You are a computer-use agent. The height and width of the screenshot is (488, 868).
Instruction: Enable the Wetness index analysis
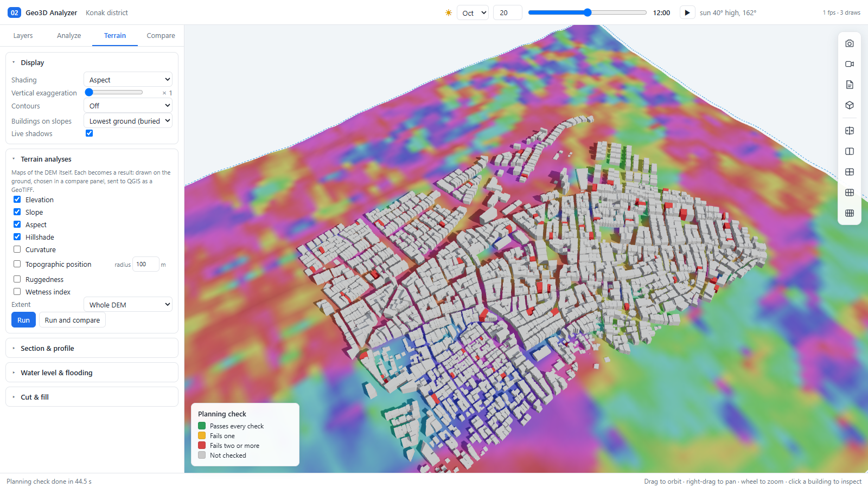click(17, 292)
